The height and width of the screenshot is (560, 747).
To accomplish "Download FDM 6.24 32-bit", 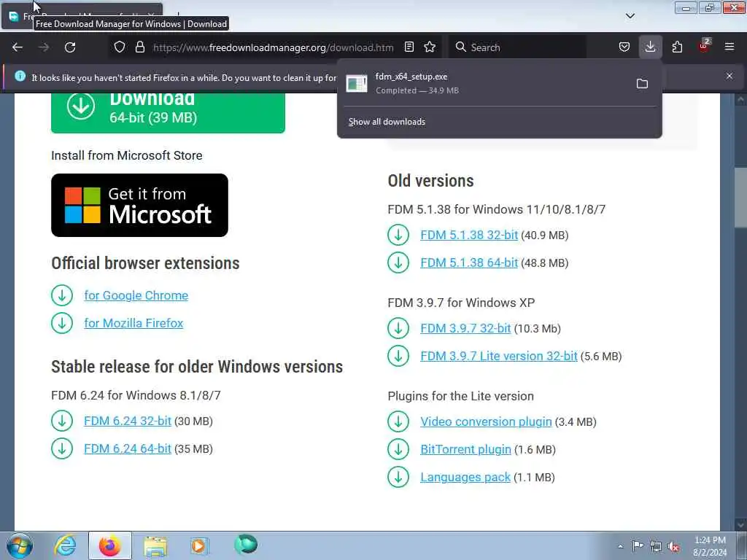I will [x=127, y=421].
